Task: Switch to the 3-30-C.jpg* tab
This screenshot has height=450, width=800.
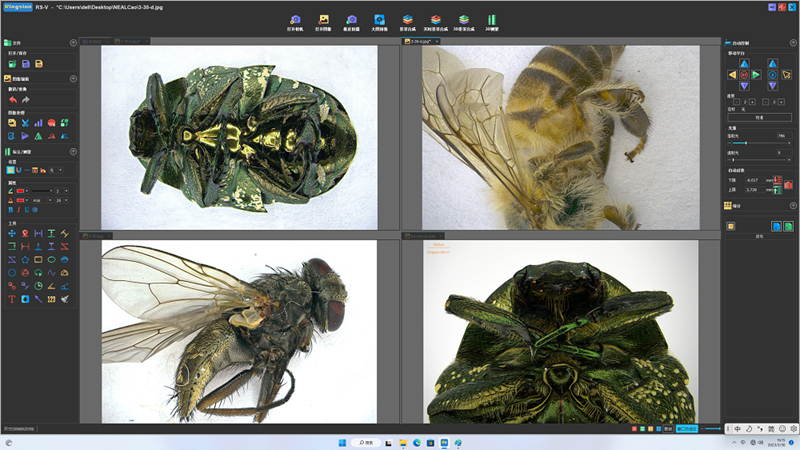Action: tap(131, 41)
